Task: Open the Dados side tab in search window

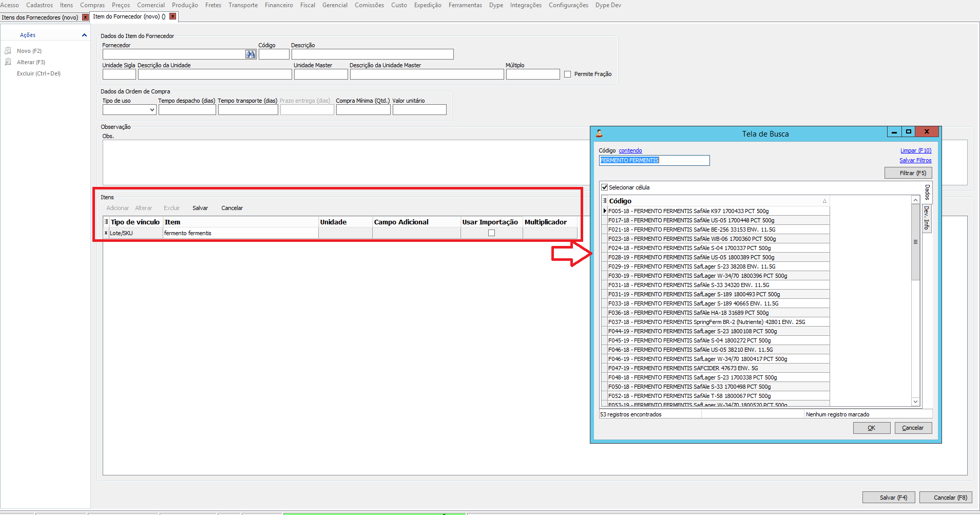Action: pos(927,193)
